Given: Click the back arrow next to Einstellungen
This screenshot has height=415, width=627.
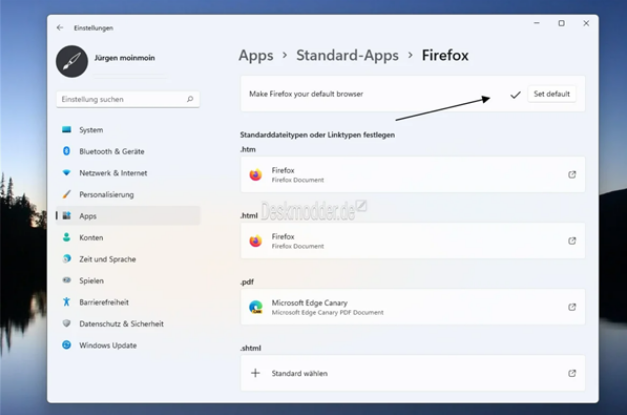Looking at the screenshot, I should click(60, 28).
